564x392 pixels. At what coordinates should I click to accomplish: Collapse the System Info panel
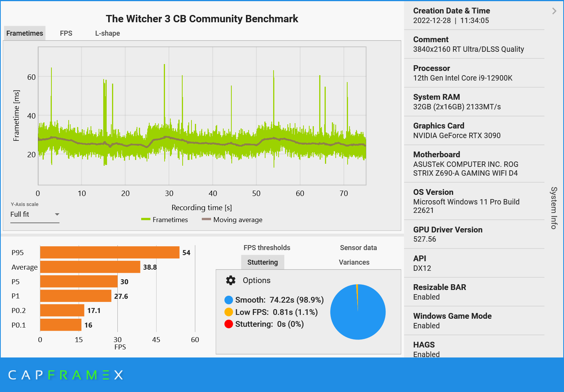(554, 11)
